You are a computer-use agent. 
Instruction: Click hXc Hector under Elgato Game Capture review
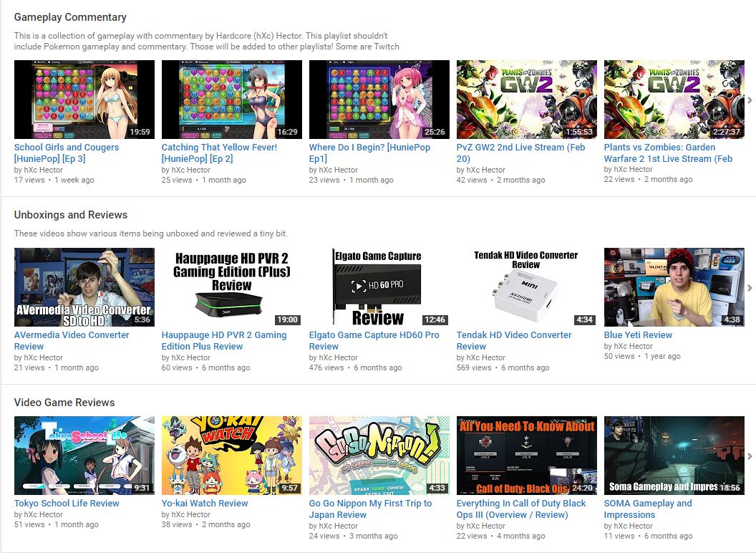pos(339,357)
